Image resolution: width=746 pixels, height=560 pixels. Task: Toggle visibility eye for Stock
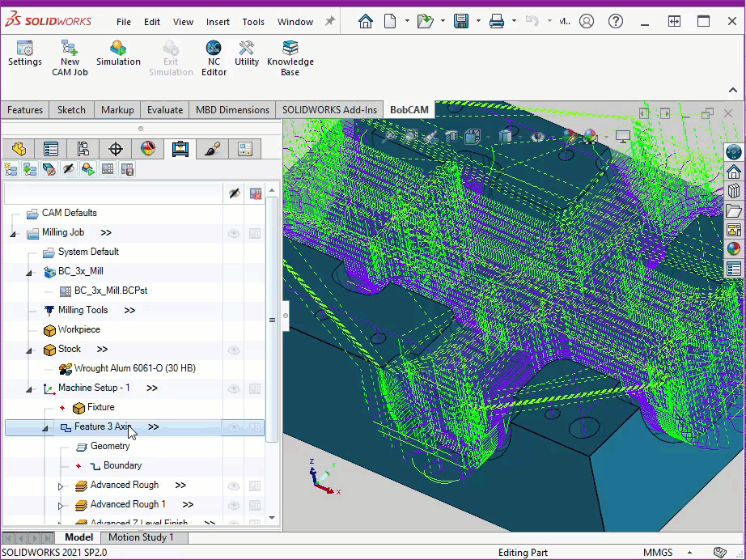tap(234, 350)
